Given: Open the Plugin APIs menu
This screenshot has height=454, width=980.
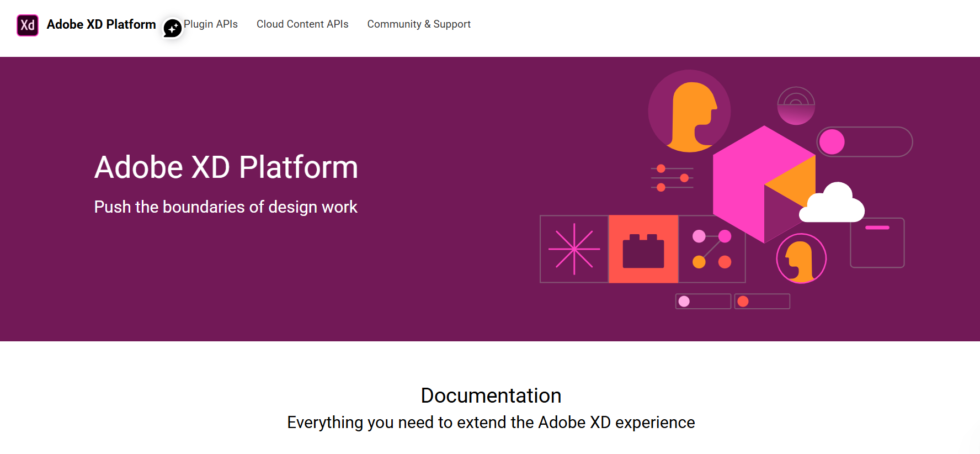Looking at the screenshot, I should [211, 24].
